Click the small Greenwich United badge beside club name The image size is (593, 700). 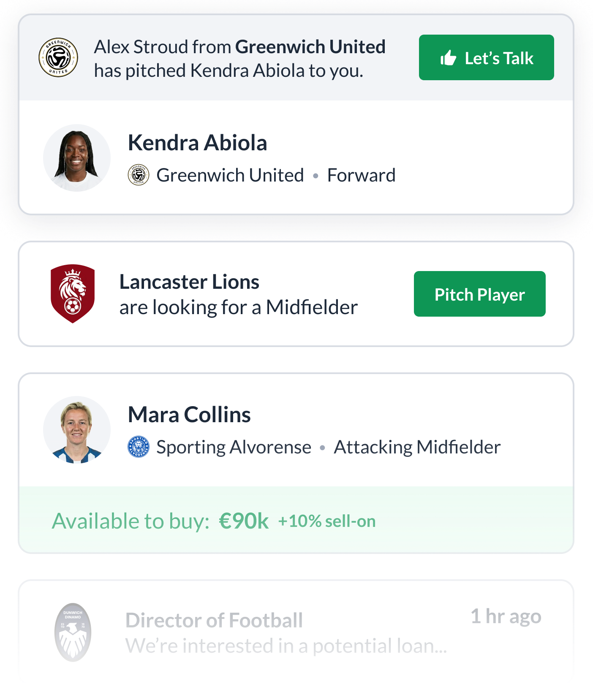(139, 175)
